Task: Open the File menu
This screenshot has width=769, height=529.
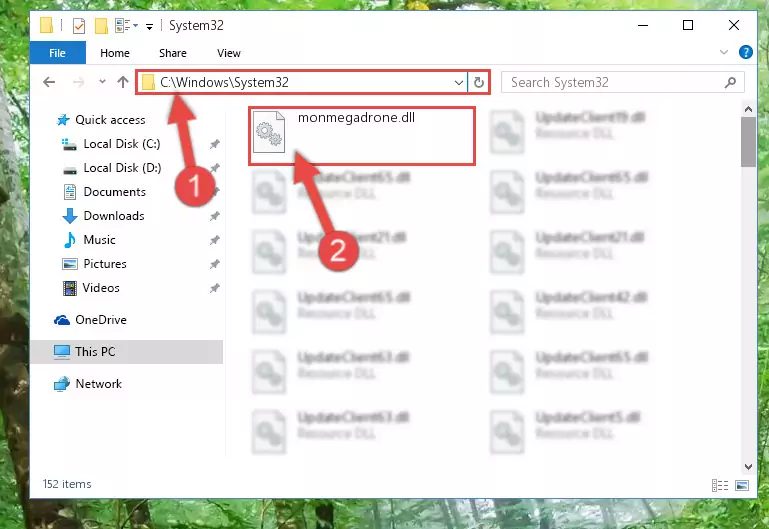Action: [57, 53]
